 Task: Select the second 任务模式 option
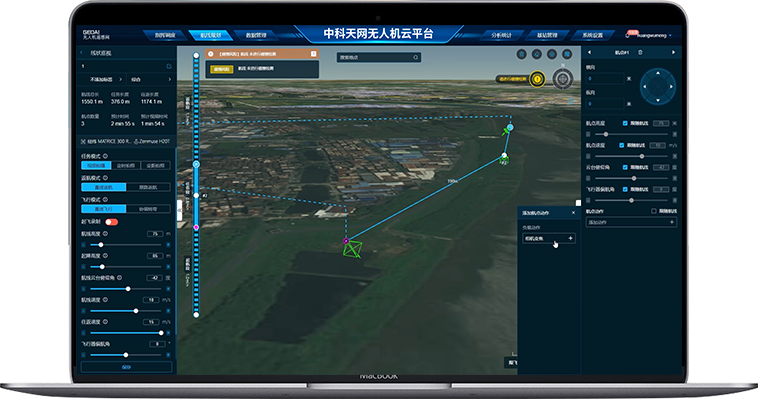pyautogui.click(x=126, y=165)
